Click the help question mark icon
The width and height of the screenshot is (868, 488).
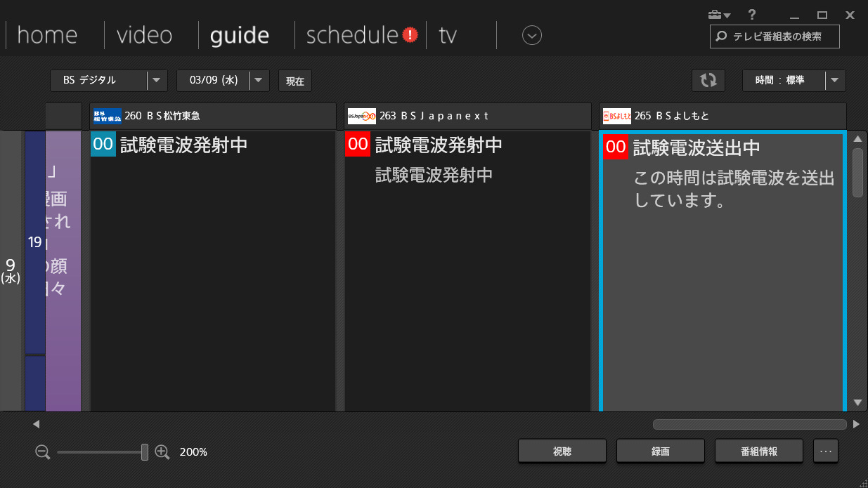(751, 15)
